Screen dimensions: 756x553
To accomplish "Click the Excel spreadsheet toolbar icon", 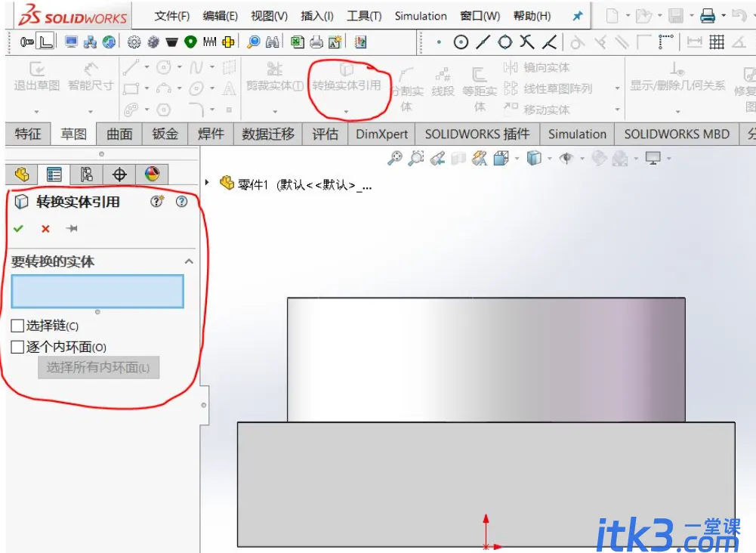I will coord(297,42).
